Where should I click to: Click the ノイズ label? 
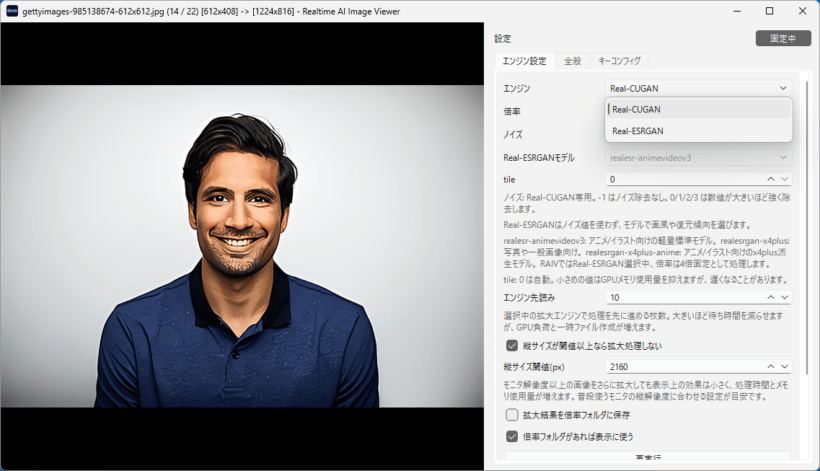[x=512, y=134]
